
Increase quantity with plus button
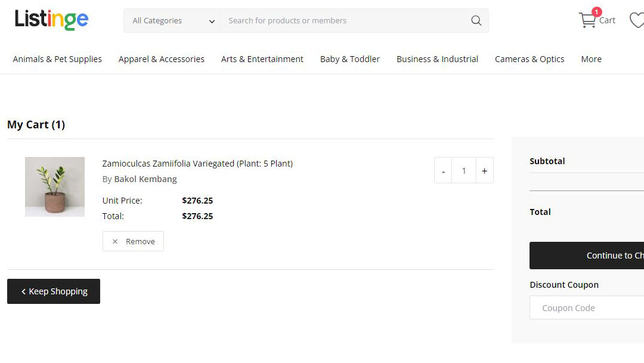484,171
